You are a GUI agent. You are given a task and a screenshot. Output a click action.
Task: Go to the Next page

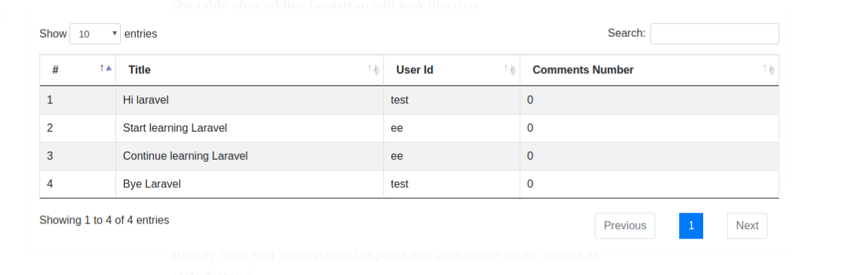(747, 226)
